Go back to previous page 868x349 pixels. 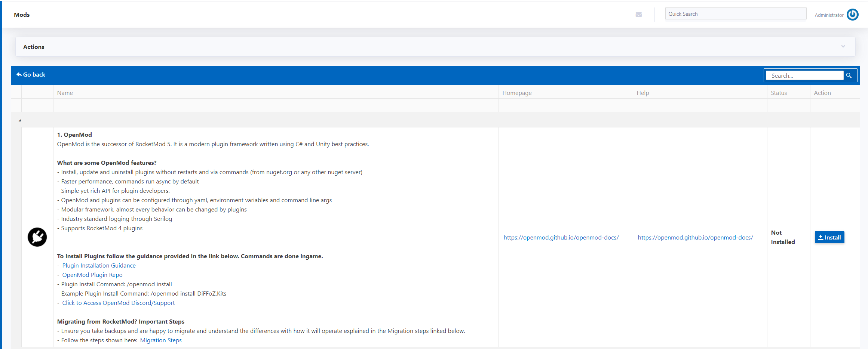pyautogui.click(x=31, y=75)
